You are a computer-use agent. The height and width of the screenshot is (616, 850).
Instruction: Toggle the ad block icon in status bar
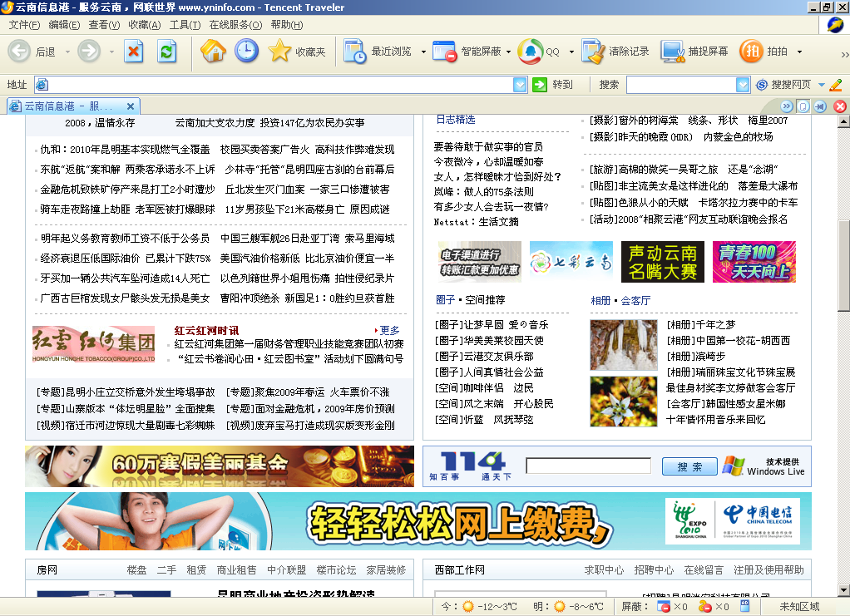[x=664, y=607]
